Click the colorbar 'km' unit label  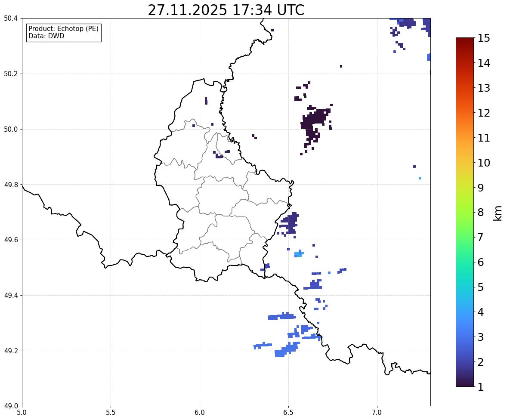click(498, 213)
